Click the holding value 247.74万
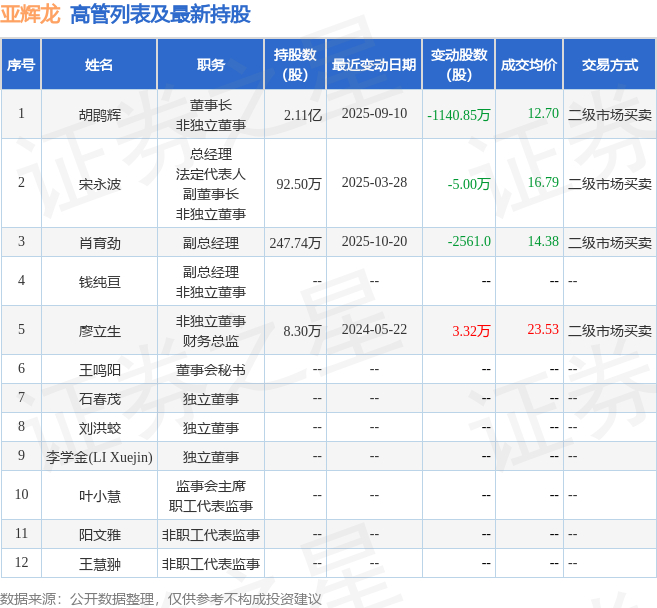The height and width of the screenshot is (608, 657). coord(295,243)
